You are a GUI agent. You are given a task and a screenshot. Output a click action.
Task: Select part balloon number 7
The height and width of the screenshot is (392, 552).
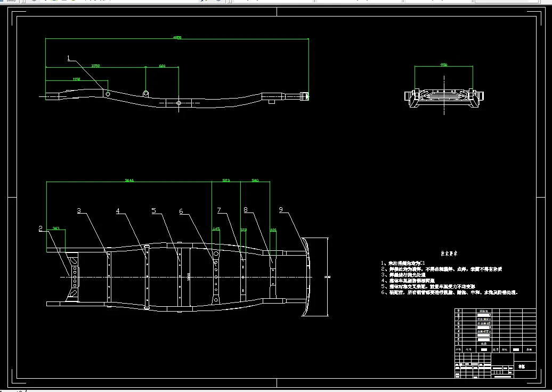(x=219, y=210)
